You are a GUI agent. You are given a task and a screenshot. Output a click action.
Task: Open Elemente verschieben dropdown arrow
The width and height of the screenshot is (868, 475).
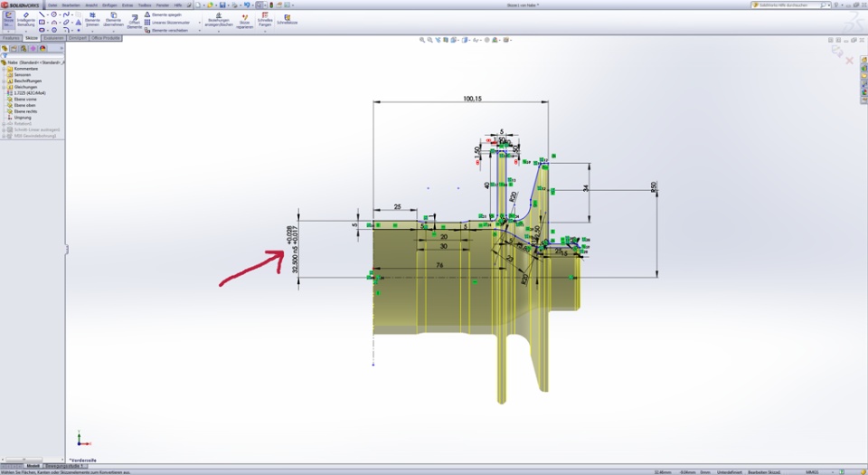click(x=199, y=31)
